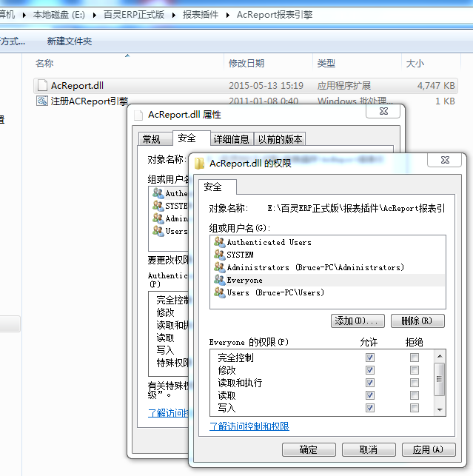Click 新建文件夹 in Explorer toolbar

tap(70, 41)
